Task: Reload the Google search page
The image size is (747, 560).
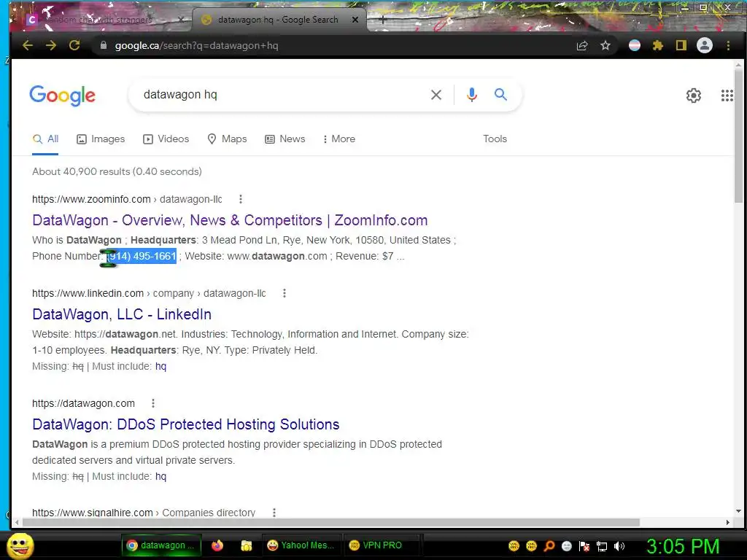Action: click(x=74, y=45)
